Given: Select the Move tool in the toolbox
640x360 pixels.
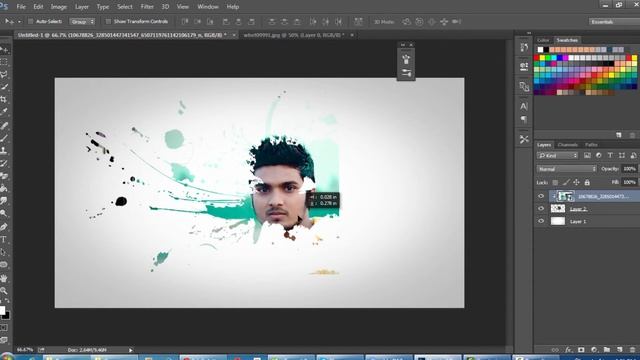Looking at the screenshot, I should tap(4, 50).
